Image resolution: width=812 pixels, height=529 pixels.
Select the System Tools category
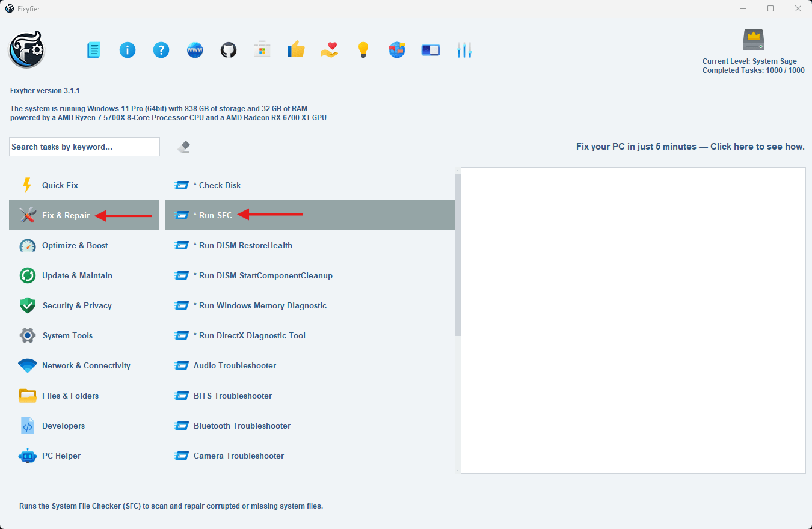click(84, 335)
